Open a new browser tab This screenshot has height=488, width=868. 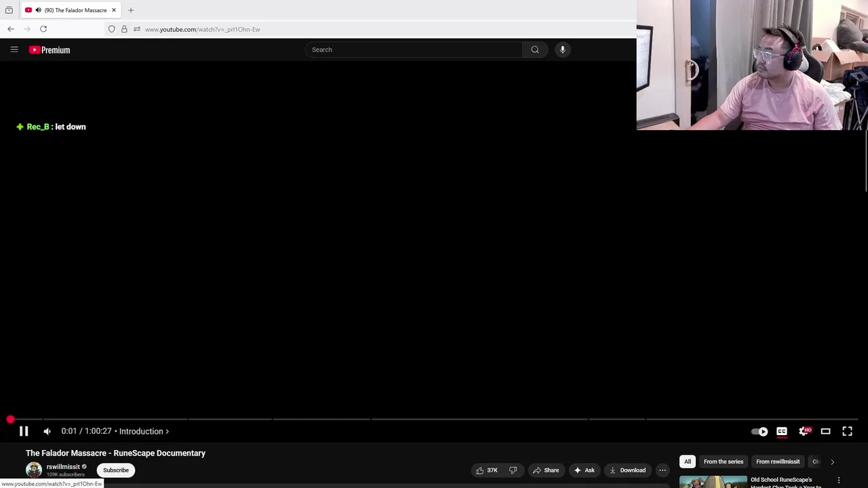coord(131,10)
